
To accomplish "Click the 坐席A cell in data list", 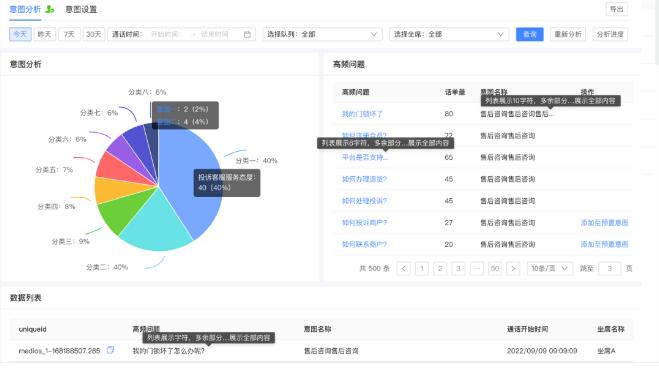I will (606, 351).
